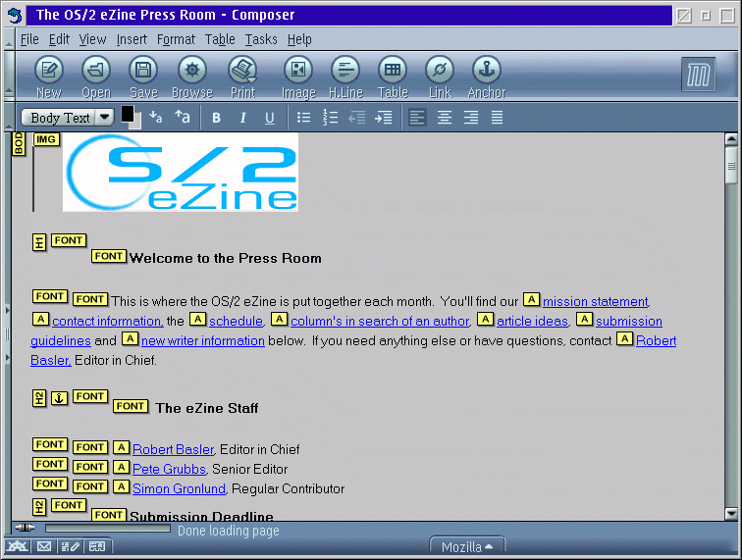Screen dimensions: 742x560
Task: Insert a link with the Link icon
Action: [x=440, y=76]
